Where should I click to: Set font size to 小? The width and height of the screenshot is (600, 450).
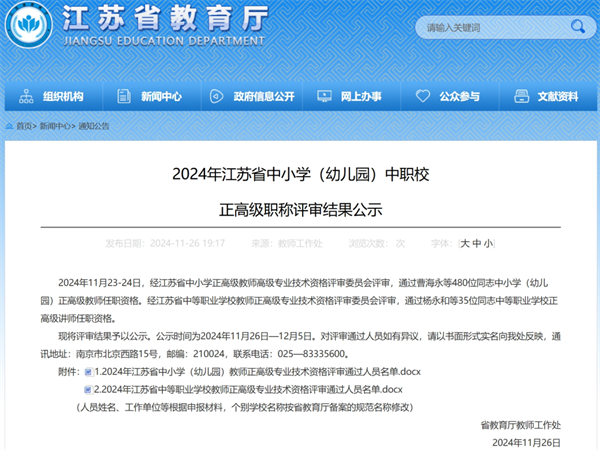click(487, 243)
